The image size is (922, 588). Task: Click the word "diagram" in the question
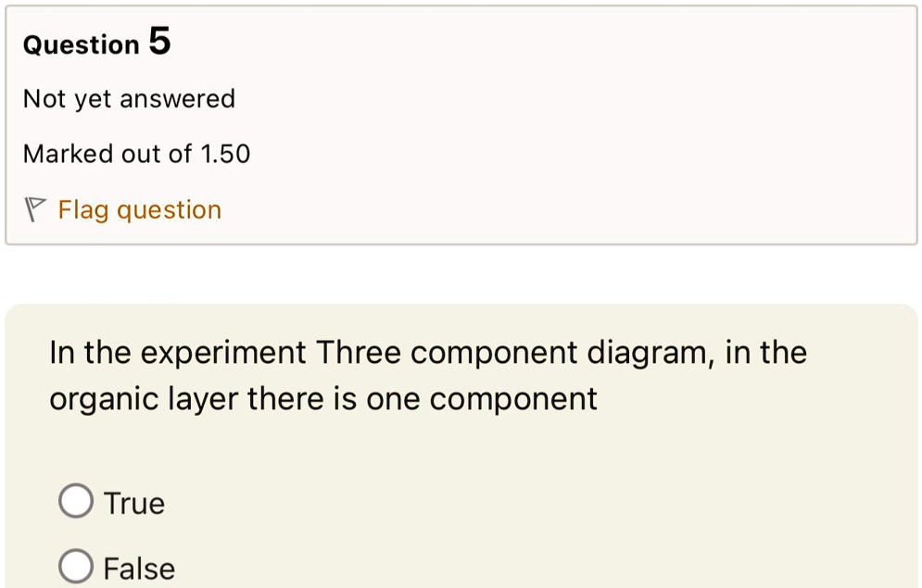[650, 354]
